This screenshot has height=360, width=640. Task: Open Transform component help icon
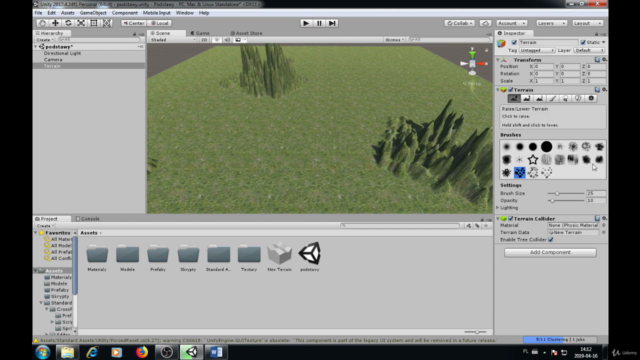(x=597, y=60)
